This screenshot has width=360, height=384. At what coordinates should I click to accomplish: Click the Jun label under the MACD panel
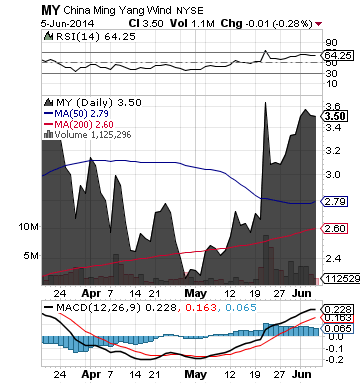[x=302, y=374]
